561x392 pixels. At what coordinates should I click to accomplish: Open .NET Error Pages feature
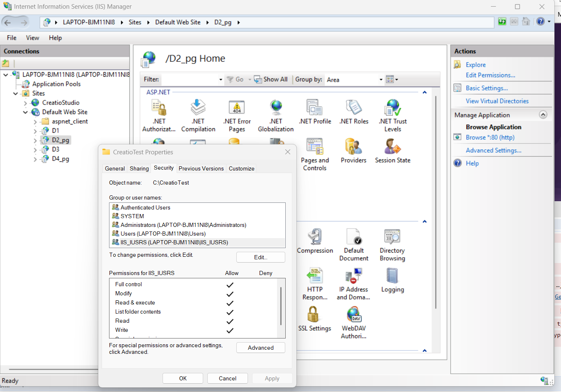(237, 116)
